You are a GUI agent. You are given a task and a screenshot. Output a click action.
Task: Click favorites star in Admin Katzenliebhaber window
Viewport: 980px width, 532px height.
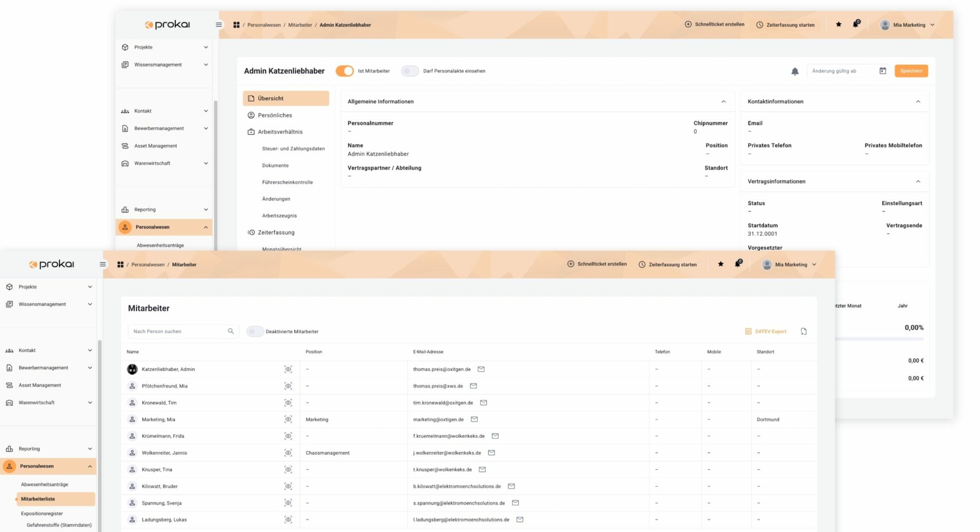click(x=838, y=24)
